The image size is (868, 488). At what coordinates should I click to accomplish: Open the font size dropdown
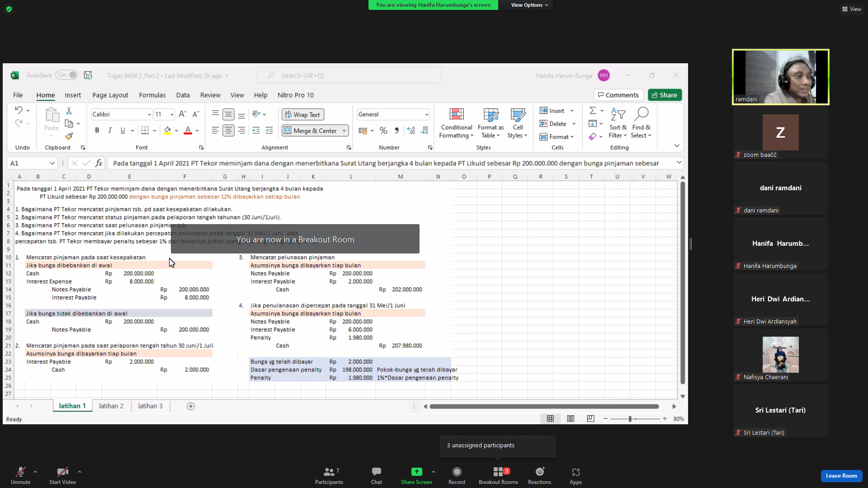172,114
